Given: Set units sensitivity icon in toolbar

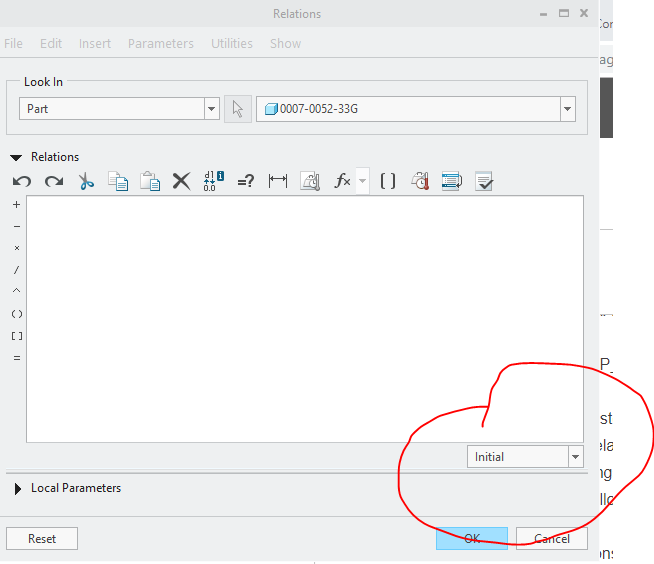Looking at the screenshot, I should (310, 181).
